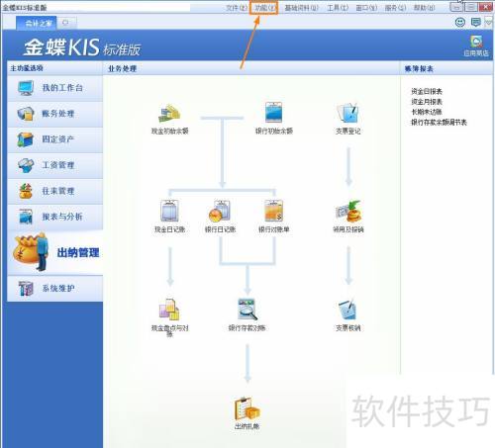Viewport: 495px width, 448px height.
Task: Select 账务处理 in the sidebar
Action: 55,114
